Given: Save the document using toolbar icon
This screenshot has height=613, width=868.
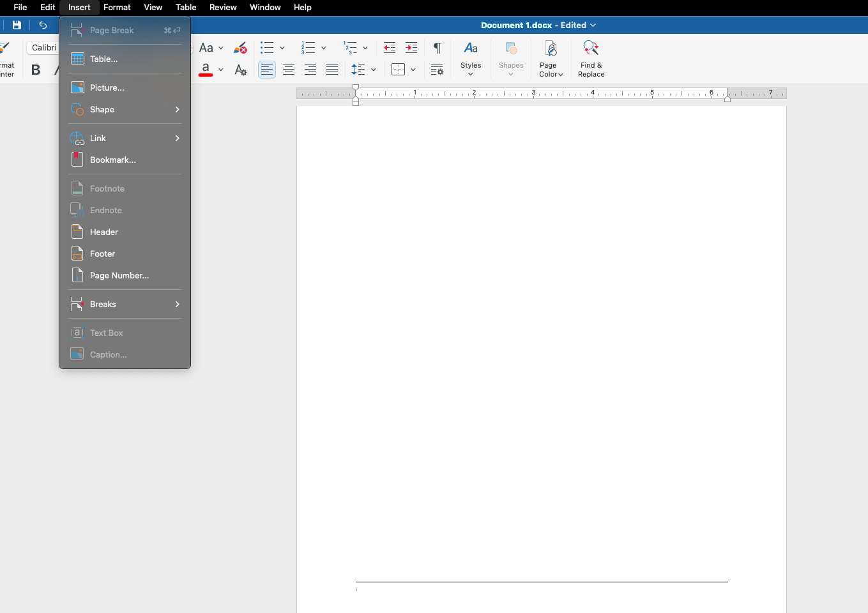Looking at the screenshot, I should tap(17, 25).
